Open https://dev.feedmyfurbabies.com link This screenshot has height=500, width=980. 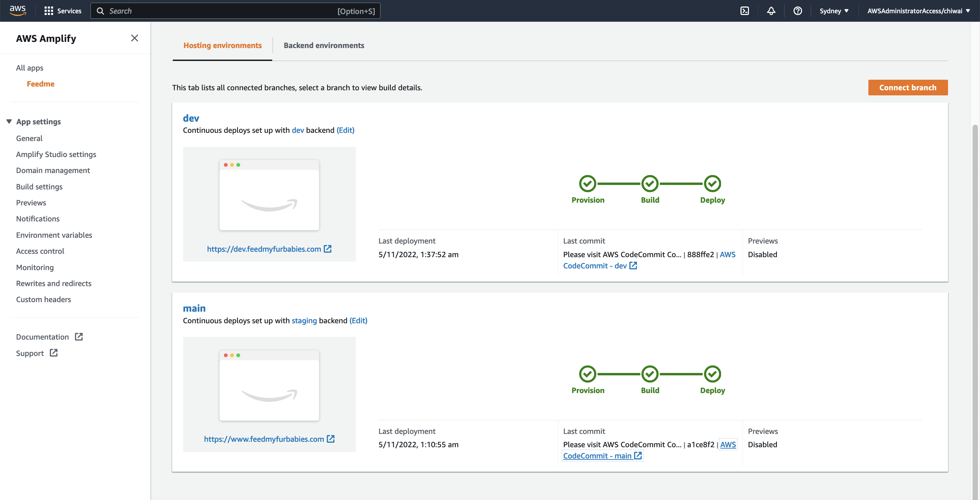264,249
